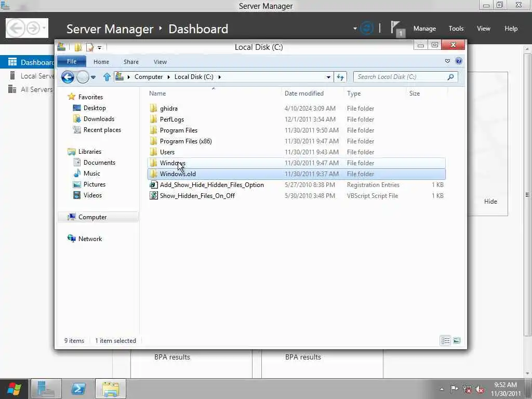Image resolution: width=532 pixels, height=399 pixels.
Task: Refresh the Server Manager dashboard
Action: (x=366, y=28)
